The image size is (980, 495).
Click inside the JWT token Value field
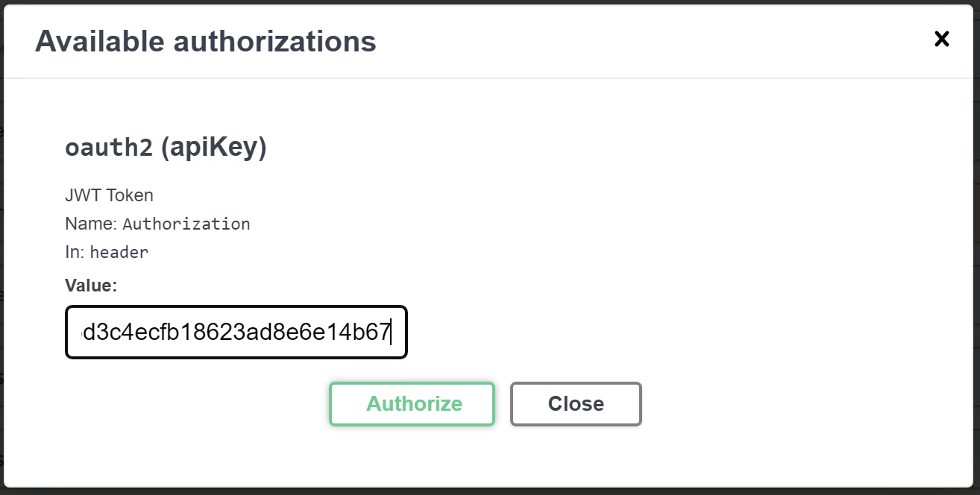(x=236, y=332)
